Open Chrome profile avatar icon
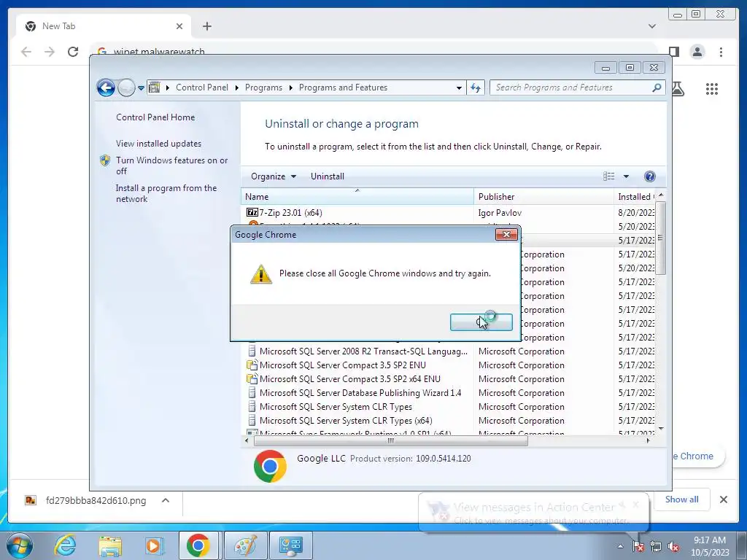Image resolution: width=747 pixels, height=560 pixels. 697,52
